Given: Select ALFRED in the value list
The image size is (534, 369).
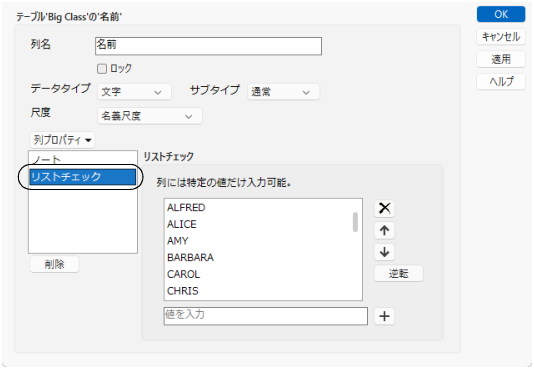Looking at the screenshot, I should pos(259,208).
